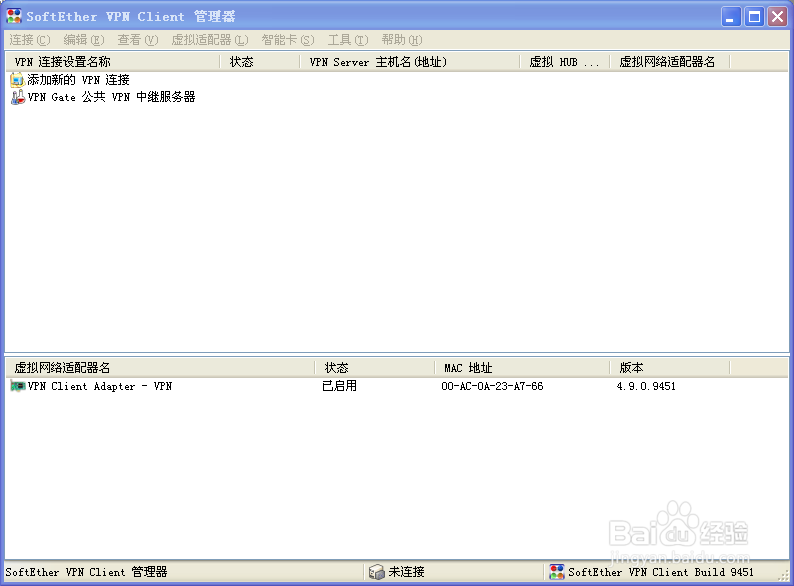The height and width of the screenshot is (586, 794).
Task: Click the VPN Client Adapter network card icon
Action: click(18, 386)
